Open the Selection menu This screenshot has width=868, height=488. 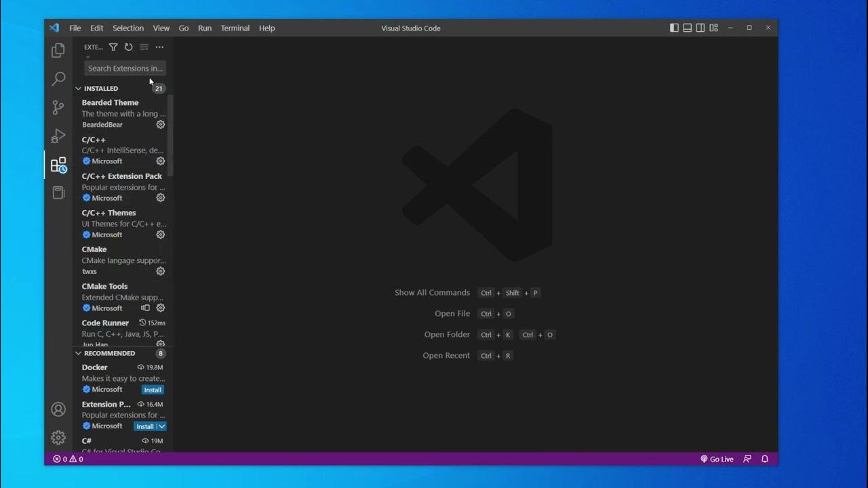[x=128, y=28]
